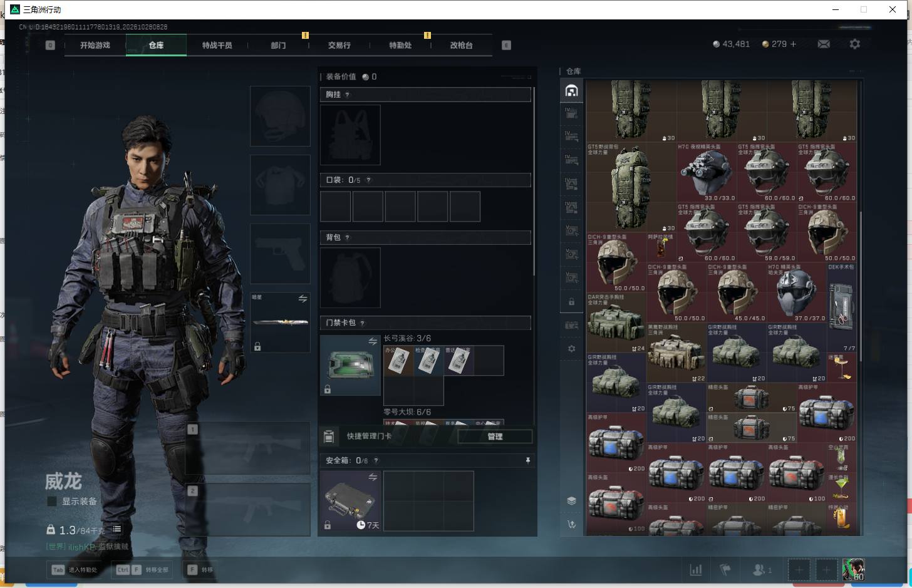Screen dimensions: 912x588
Task: Click the swap arrows on melee weapon slot
Action: (303, 299)
